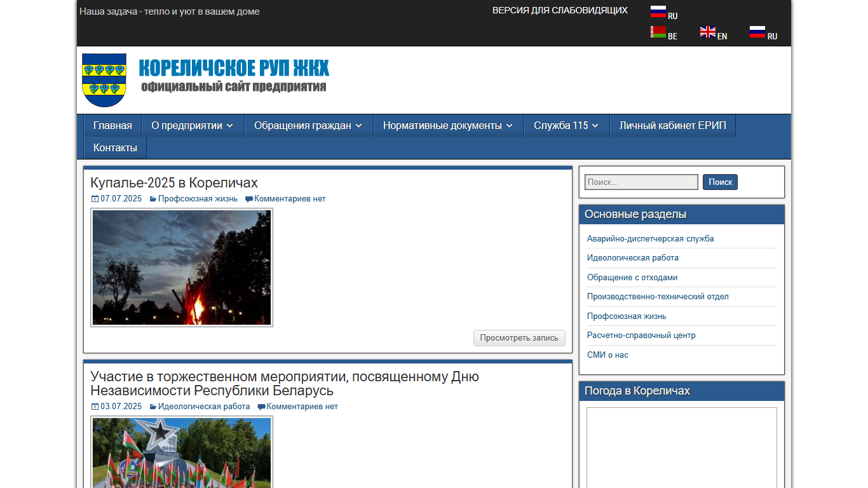868x488 pixels.
Task: Click the subtitle "официальный сайт предприятия"
Action: pos(234,87)
